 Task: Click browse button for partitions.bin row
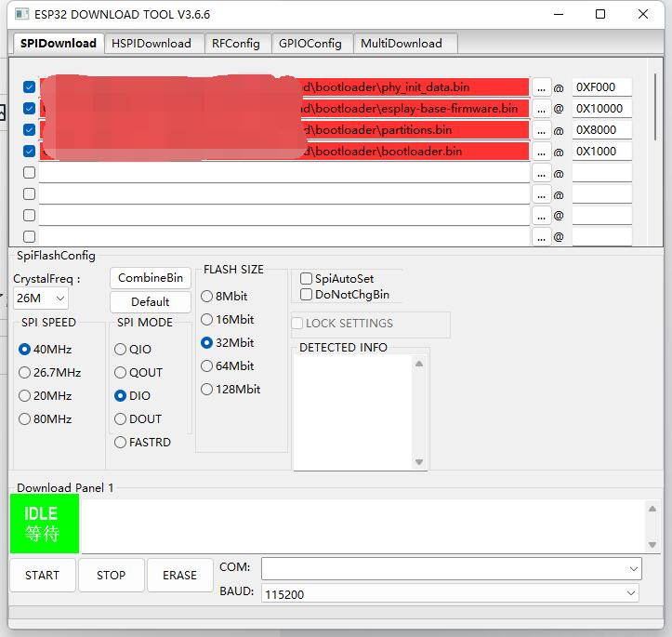coord(542,130)
